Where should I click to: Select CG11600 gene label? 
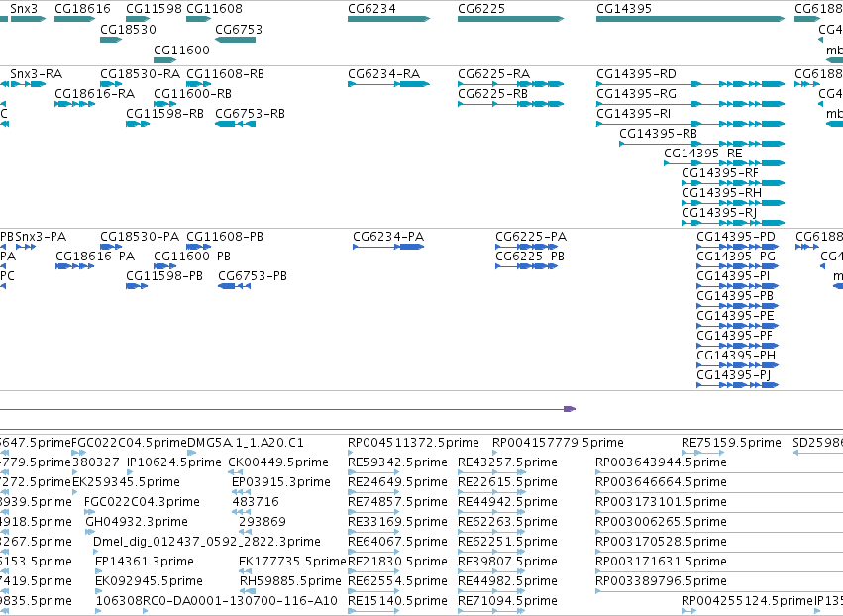181,50
